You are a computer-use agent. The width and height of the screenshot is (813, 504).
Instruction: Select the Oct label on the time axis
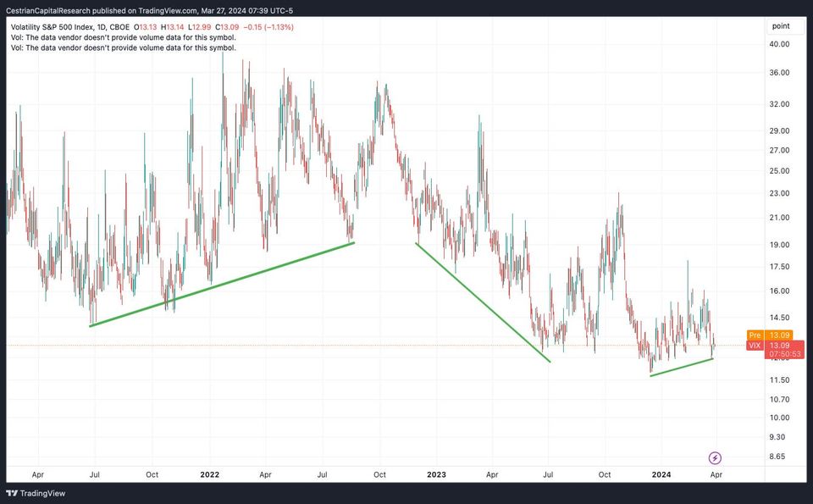coord(379,474)
